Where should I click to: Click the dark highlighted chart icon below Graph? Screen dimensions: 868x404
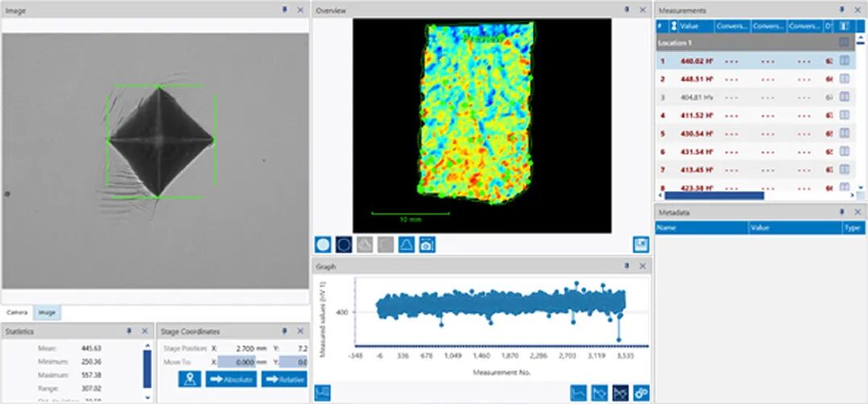click(x=621, y=393)
